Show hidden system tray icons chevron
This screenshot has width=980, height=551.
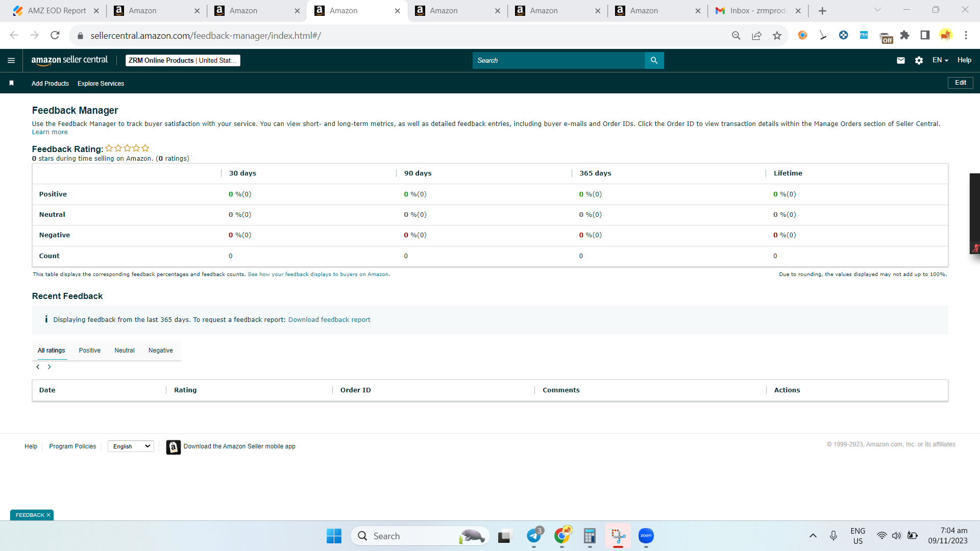(x=813, y=536)
